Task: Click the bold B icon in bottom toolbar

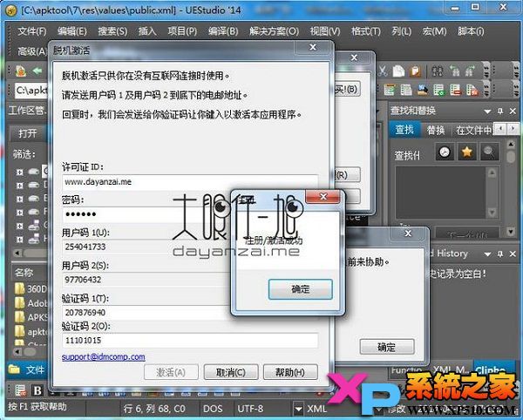Action: pos(37,390)
